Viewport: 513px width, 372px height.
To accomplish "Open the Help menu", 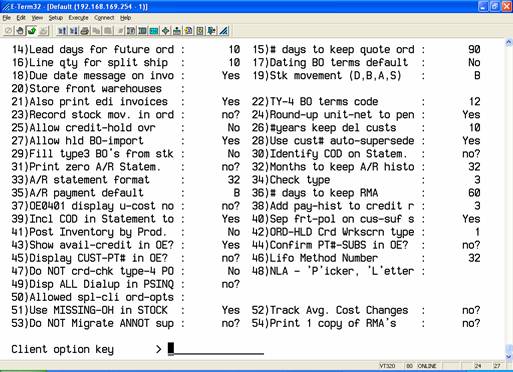I will point(125,18).
